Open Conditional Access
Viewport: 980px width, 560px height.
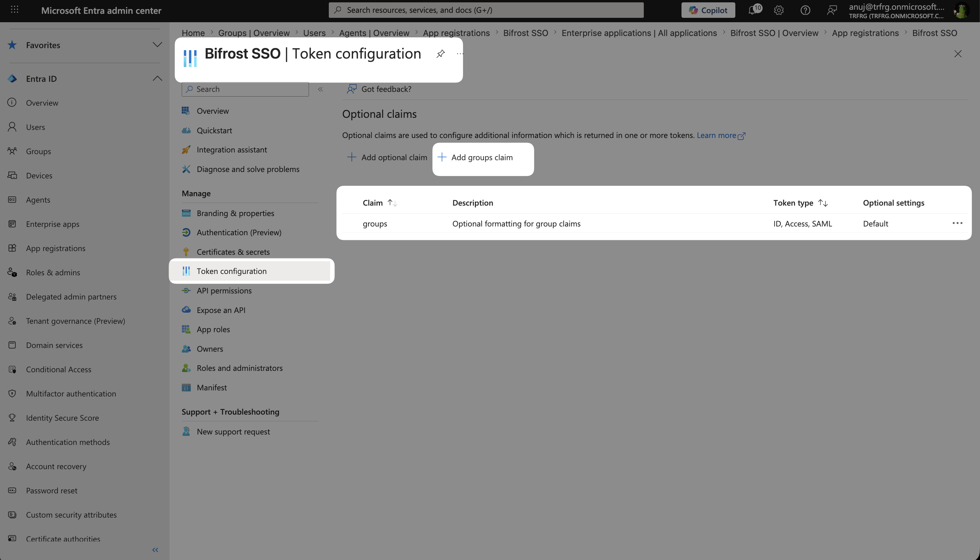pos(59,369)
